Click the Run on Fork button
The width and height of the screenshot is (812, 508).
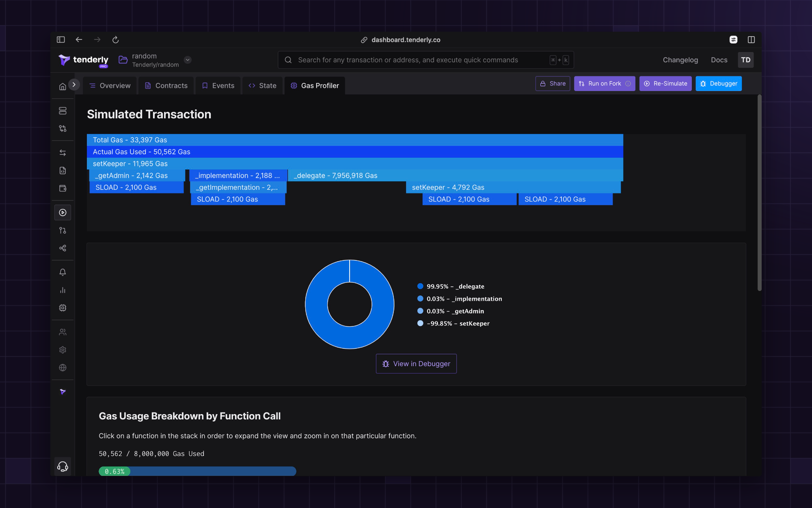click(x=605, y=83)
